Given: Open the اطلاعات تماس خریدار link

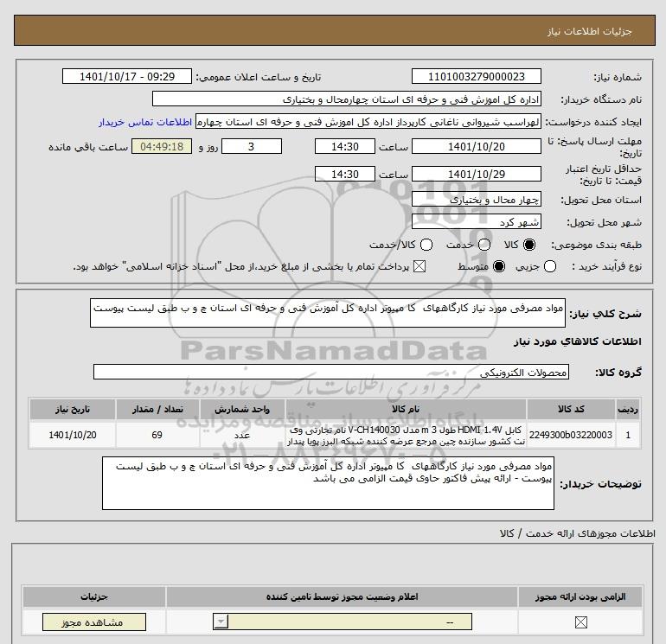Looking at the screenshot, I should coord(145,122).
